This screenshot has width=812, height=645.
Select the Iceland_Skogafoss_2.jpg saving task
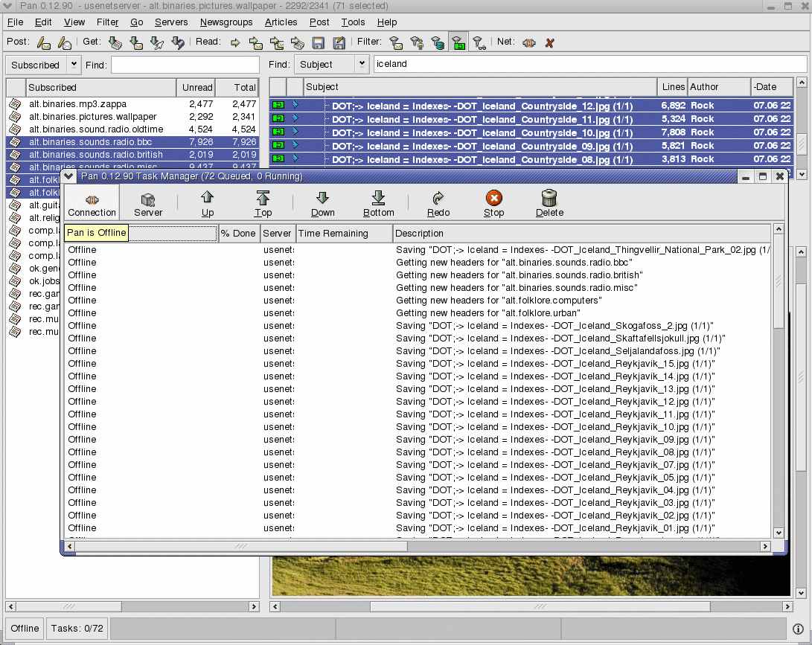click(418, 326)
